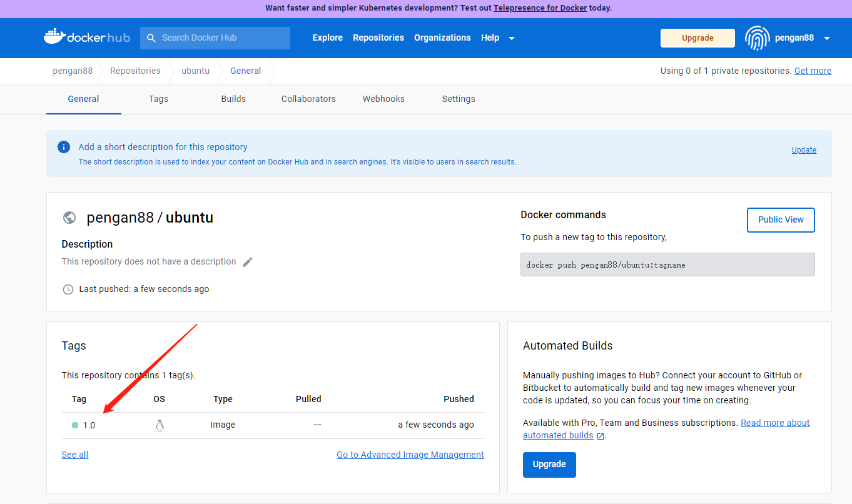Click the Get more link
The image size is (852, 504).
(813, 71)
